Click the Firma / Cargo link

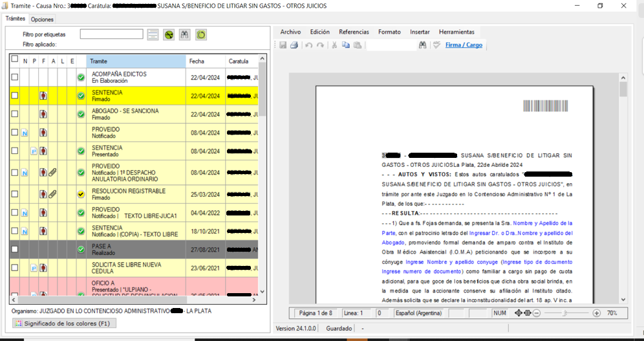pos(464,45)
